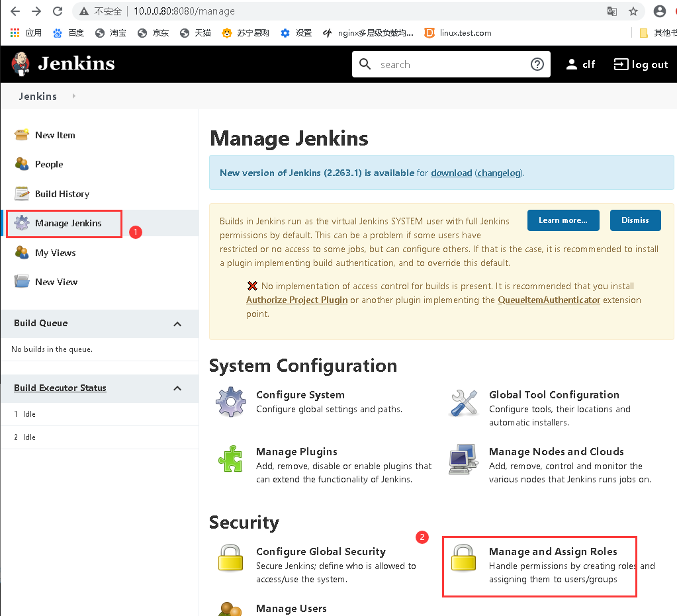This screenshot has height=616, width=677.
Task: Open Manage Plugins
Action: tap(296, 451)
